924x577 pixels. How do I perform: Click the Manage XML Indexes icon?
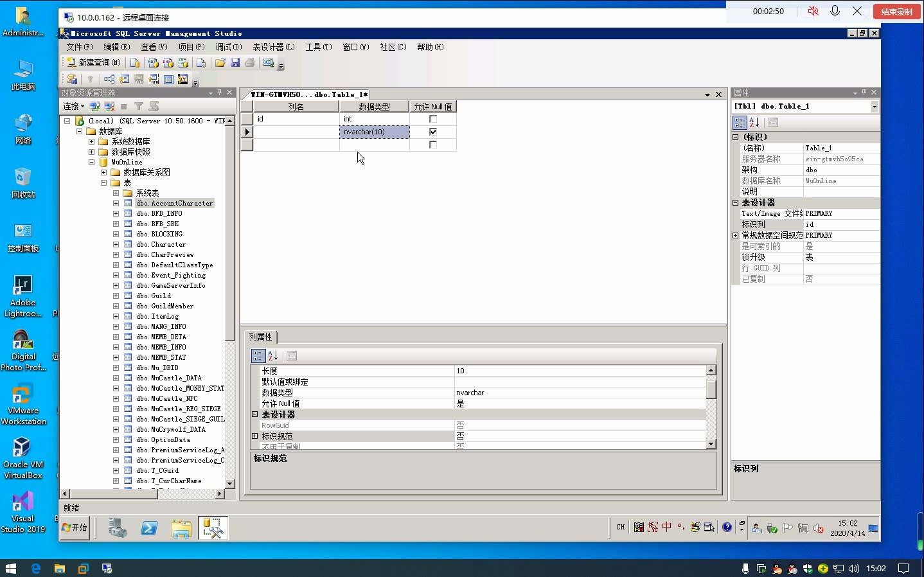[154, 79]
